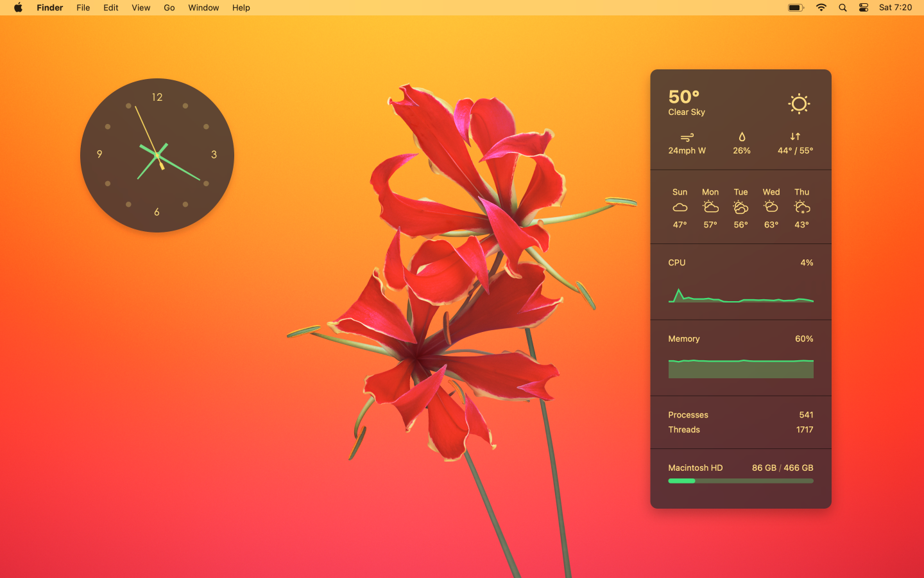
Task: Open the File menu
Action: [x=83, y=8]
